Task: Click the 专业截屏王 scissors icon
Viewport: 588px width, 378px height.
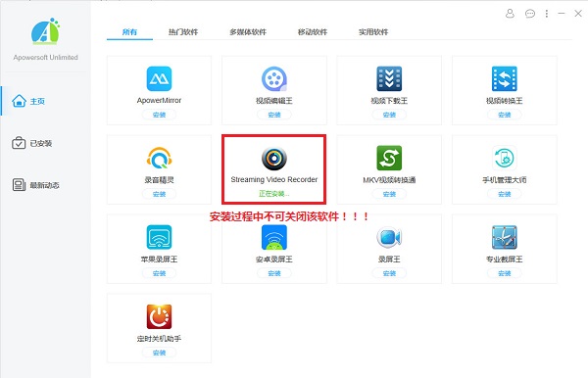Action: 505,237
